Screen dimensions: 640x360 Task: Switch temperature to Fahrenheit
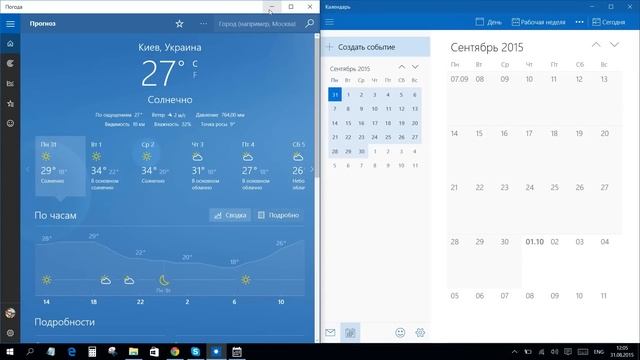(195, 75)
